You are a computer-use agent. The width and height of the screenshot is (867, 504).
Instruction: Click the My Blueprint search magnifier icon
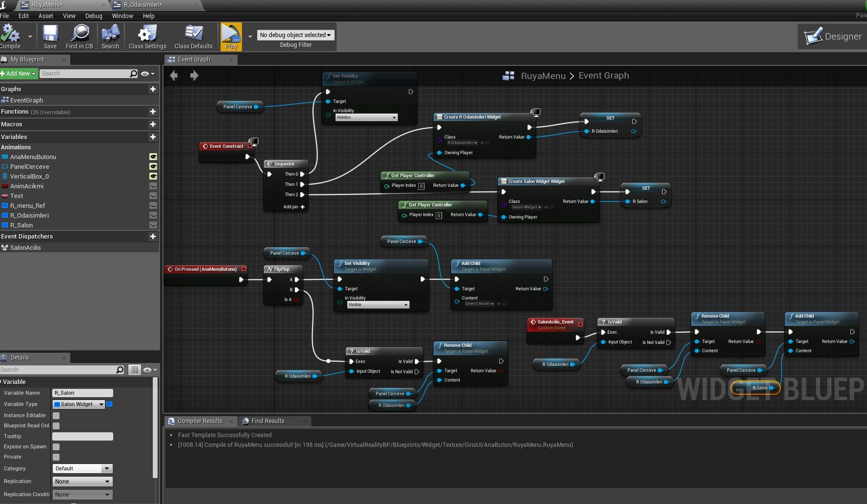(x=134, y=74)
